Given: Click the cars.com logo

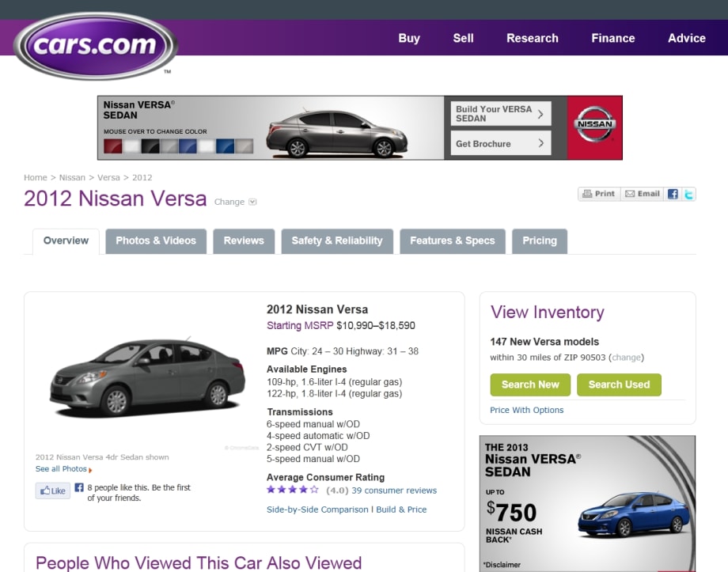Looking at the screenshot, I should (96, 46).
